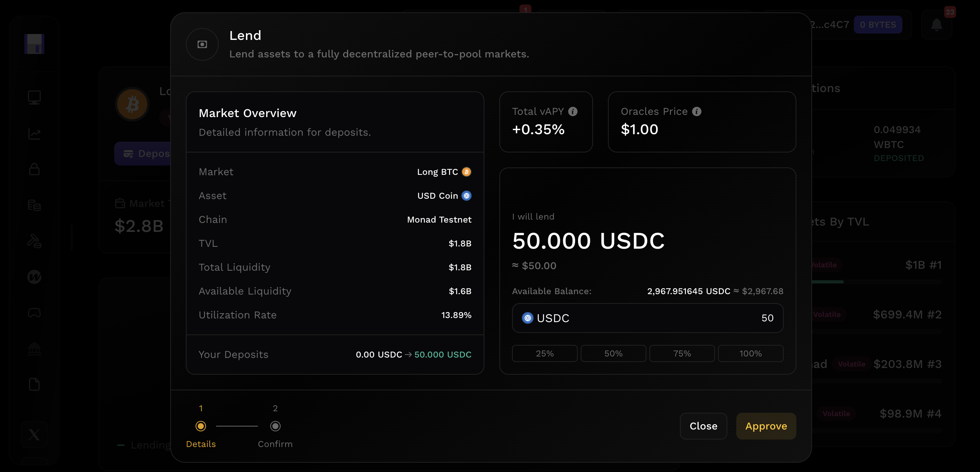The image size is (980, 472).
Task: Open the monitor dashboard sidebar icon
Action: pyautogui.click(x=34, y=98)
